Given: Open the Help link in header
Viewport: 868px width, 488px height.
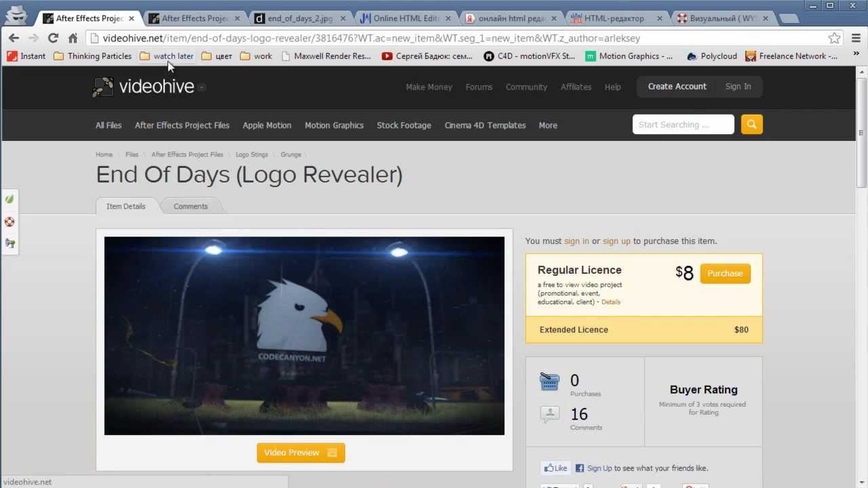Looking at the screenshot, I should click(x=612, y=87).
